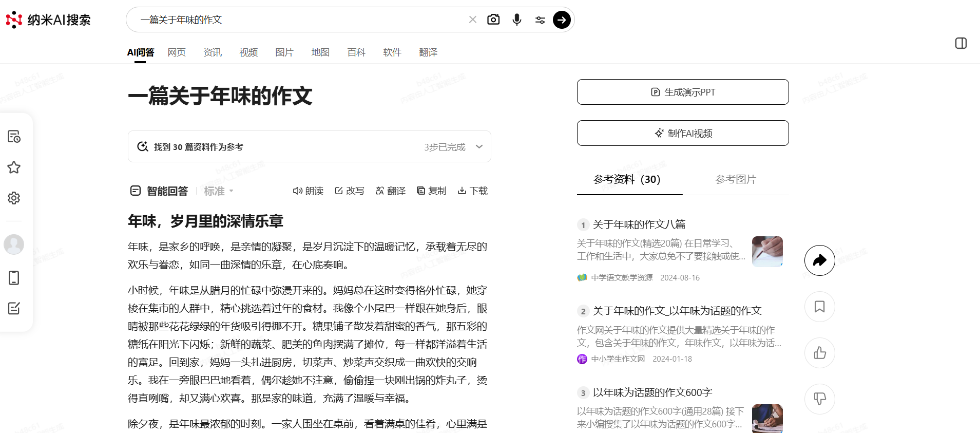Switch to the 地图 tab
Viewport: 980px width, 433px height.
pyautogui.click(x=320, y=52)
